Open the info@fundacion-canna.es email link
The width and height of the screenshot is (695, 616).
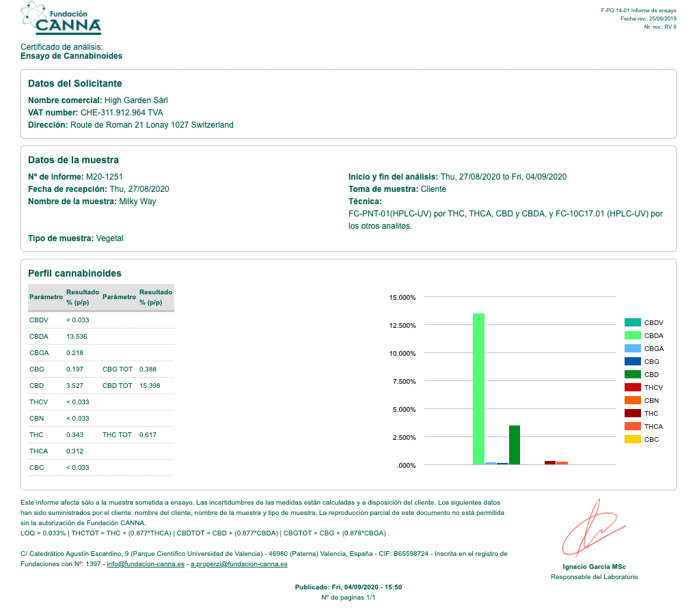pos(146,563)
